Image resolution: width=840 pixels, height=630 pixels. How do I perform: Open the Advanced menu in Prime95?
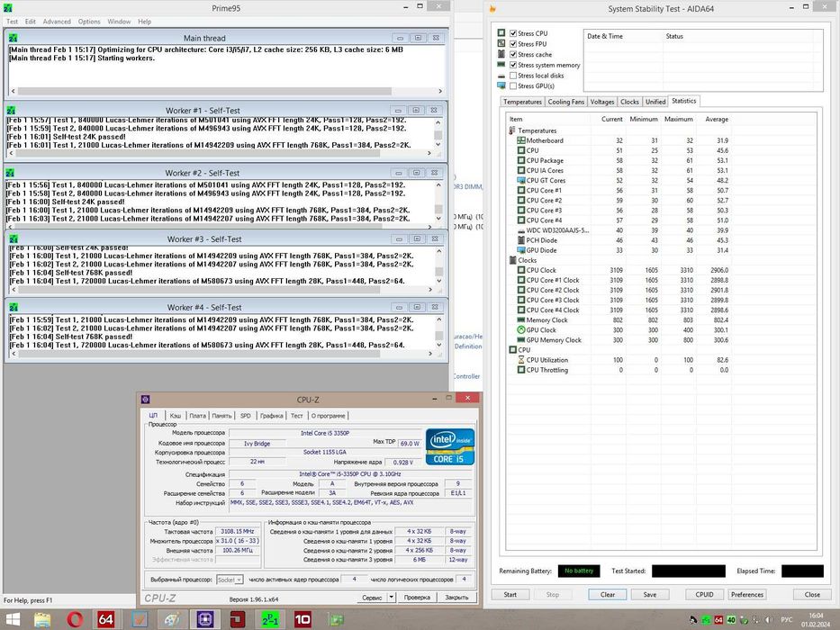pos(57,22)
